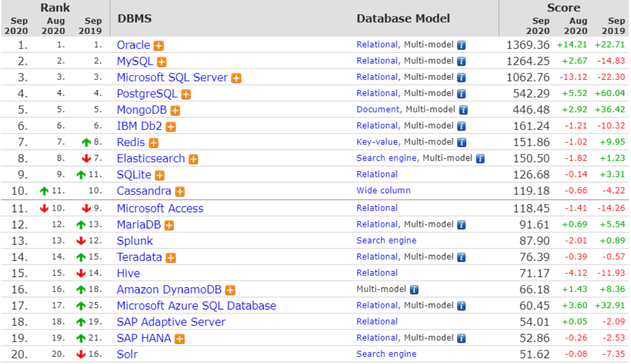Open the MySQL link

[x=135, y=61]
